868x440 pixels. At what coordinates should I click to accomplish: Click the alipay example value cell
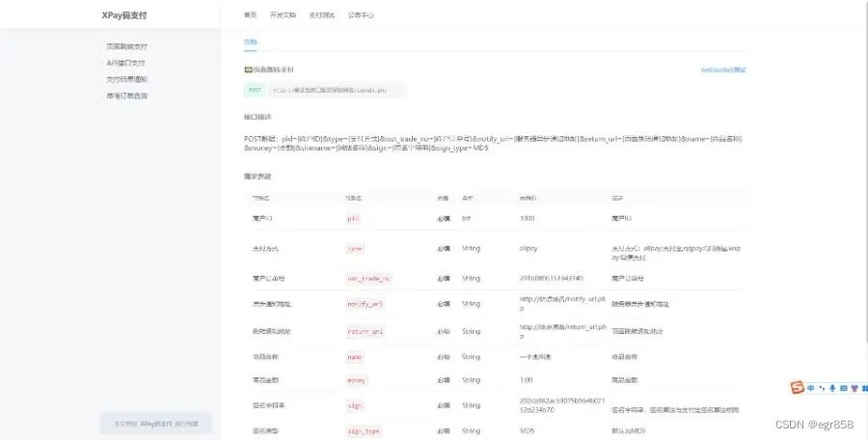[x=529, y=249]
